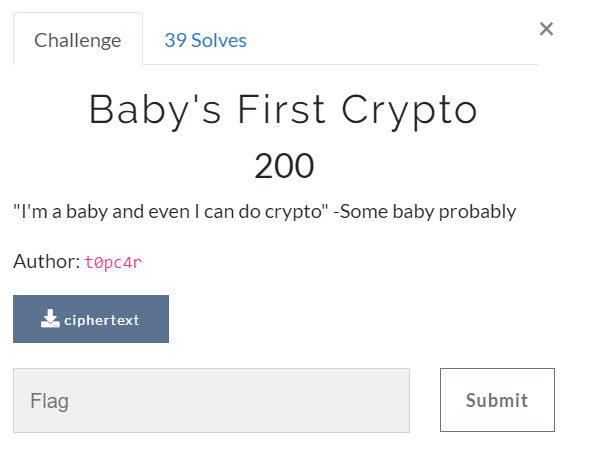The height and width of the screenshot is (458, 594).
Task: Click the word 'Crypto' in the heading
Action: click(x=409, y=110)
